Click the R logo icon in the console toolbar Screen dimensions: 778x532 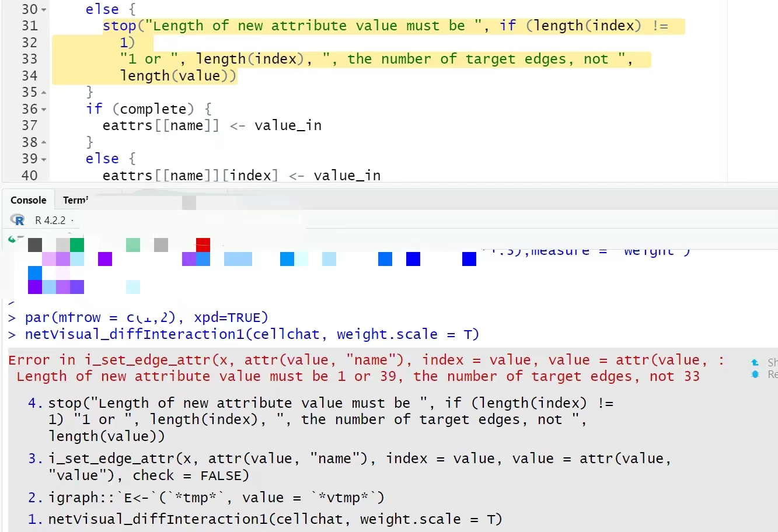(x=17, y=220)
